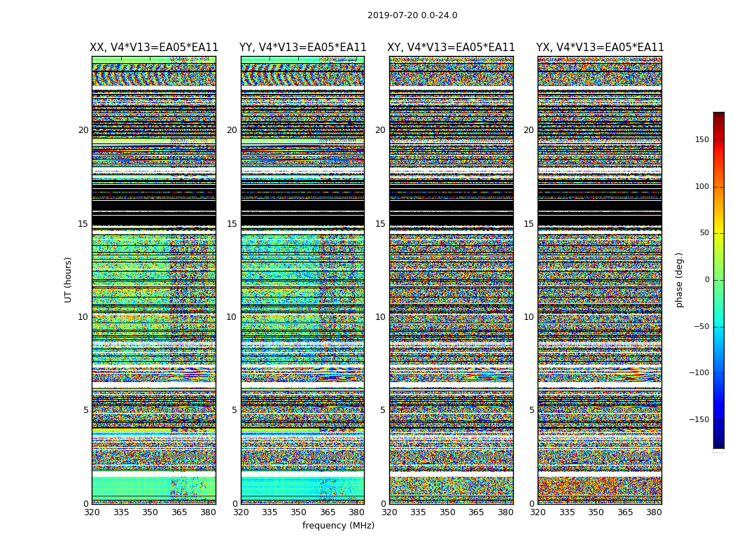Click the colorbar tick label −100

699,372
